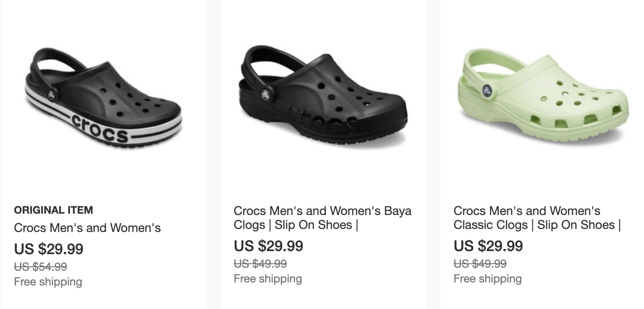The height and width of the screenshot is (309, 644).
Task: Click the US $29.99 price under Baya Clogs
Action: [269, 246]
